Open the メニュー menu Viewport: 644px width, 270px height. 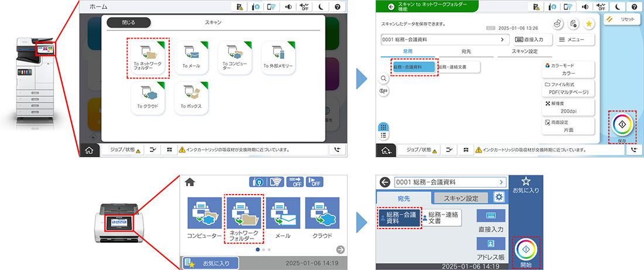click(574, 39)
